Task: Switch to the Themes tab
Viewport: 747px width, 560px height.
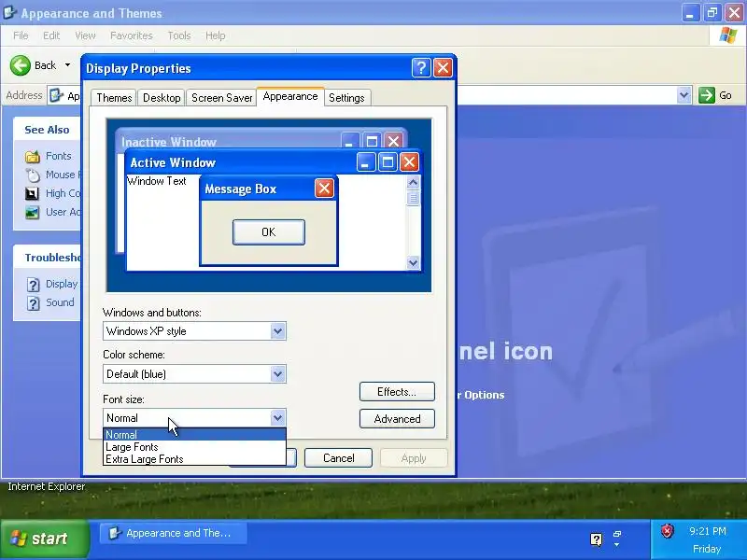Action: [114, 98]
